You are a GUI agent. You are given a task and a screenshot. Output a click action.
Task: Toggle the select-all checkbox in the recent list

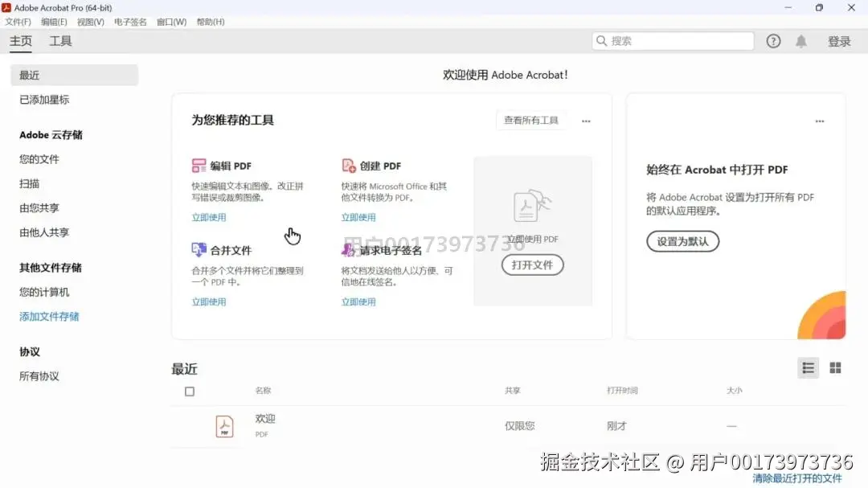click(189, 391)
